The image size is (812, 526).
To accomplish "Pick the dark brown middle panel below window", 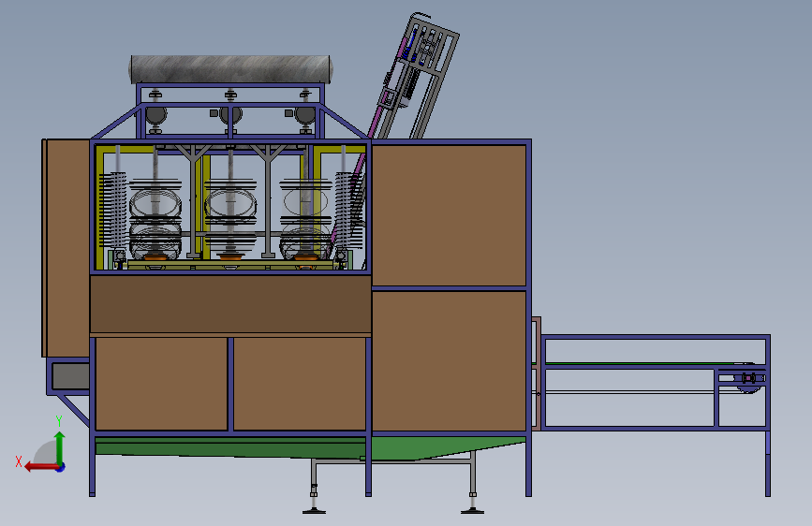I will 230,304.
